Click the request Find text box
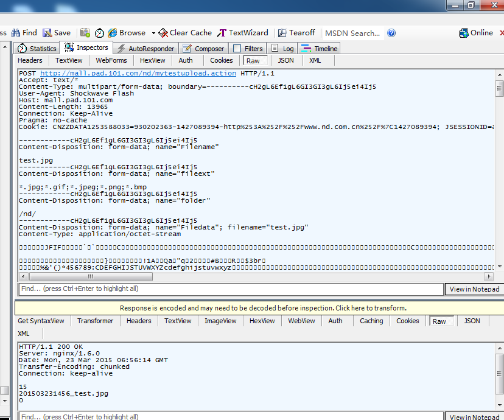Viewport: 504px width, 420px height. pyautogui.click(x=231, y=289)
